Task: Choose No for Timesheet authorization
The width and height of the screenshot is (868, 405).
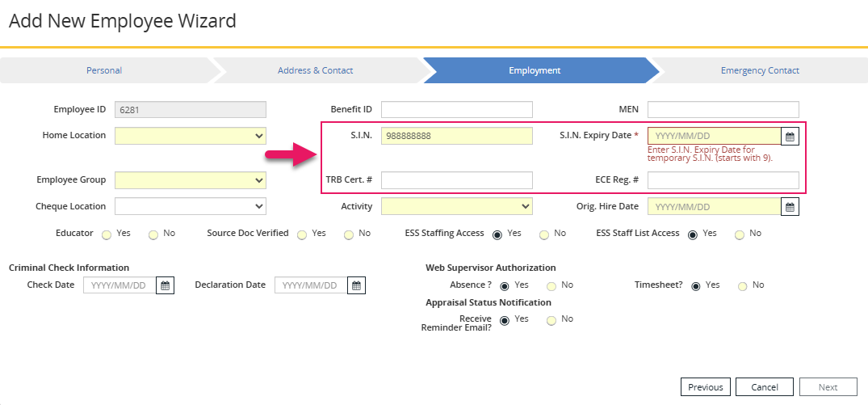Action: click(x=743, y=286)
